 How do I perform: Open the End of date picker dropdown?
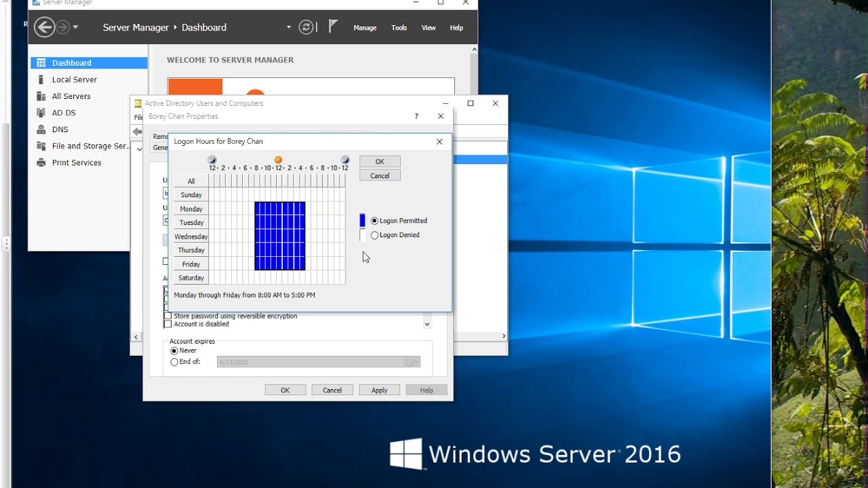click(x=411, y=363)
